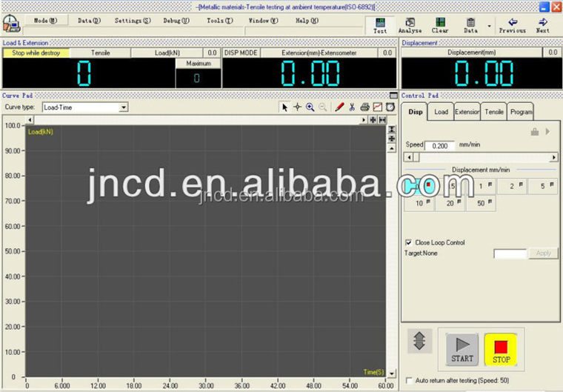This screenshot has width=563, height=392.
Task: Click the lock icon in Control Pad
Action: pyautogui.click(x=535, y=132)
